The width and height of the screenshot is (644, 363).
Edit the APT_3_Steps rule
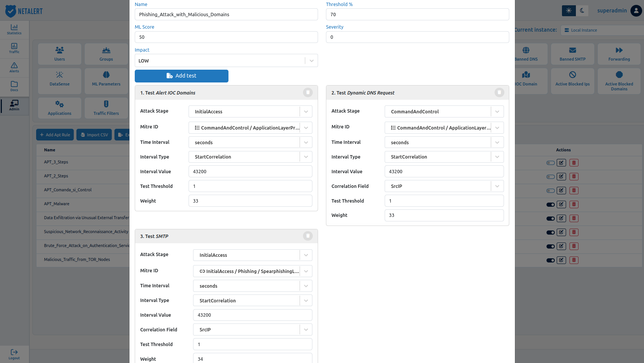point(561,163)
